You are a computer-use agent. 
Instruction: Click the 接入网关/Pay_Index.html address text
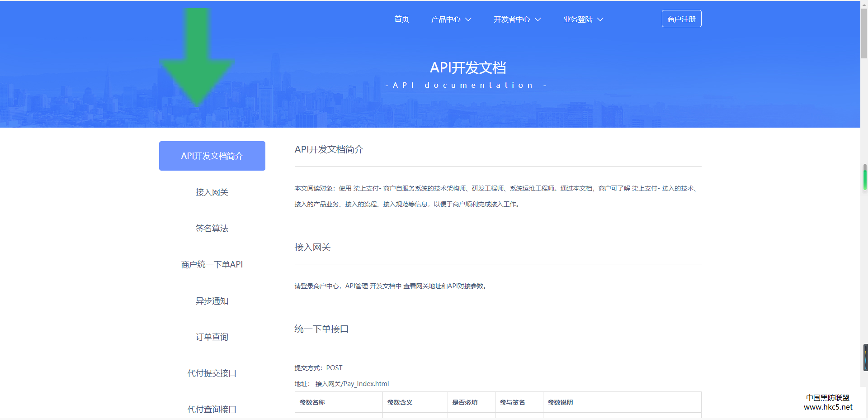pyautogui.click(x=352, y=384)
